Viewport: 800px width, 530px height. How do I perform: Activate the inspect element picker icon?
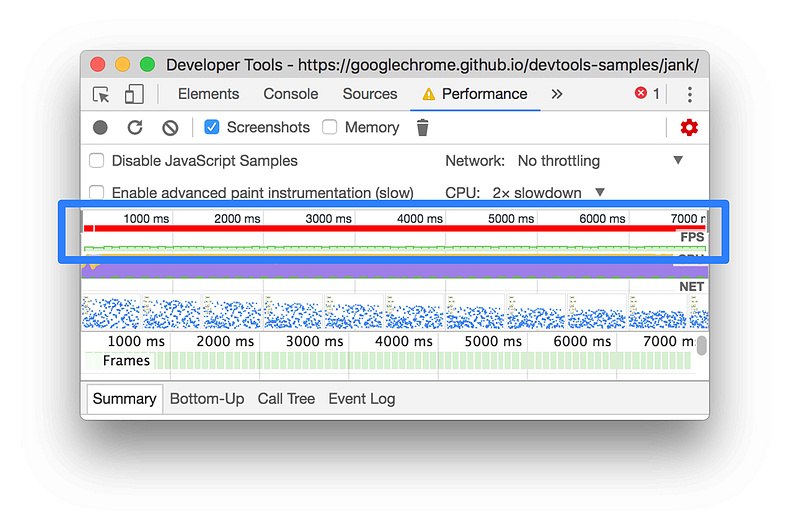[101, 94]
